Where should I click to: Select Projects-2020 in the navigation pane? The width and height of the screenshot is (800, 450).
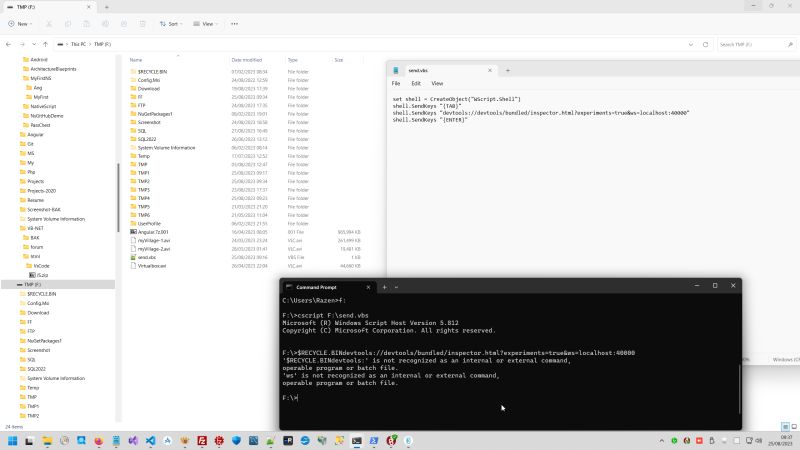[x=41, y=191]
